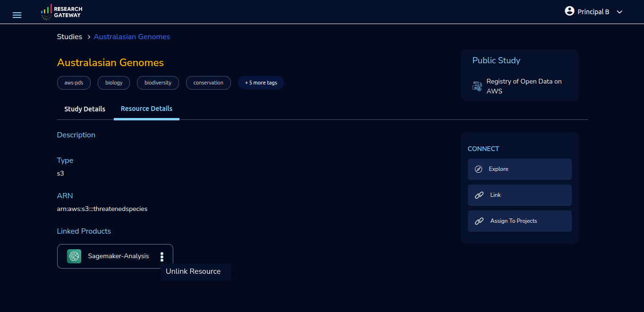The width and height of the screenshot is (644, 312).
Task: Click the s3 type value
Action: 60,173
